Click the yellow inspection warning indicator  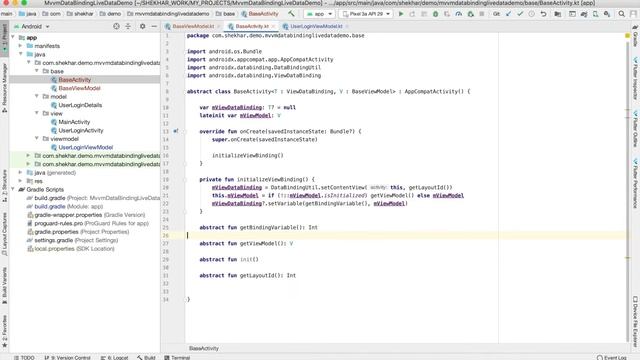coord(627,36)
